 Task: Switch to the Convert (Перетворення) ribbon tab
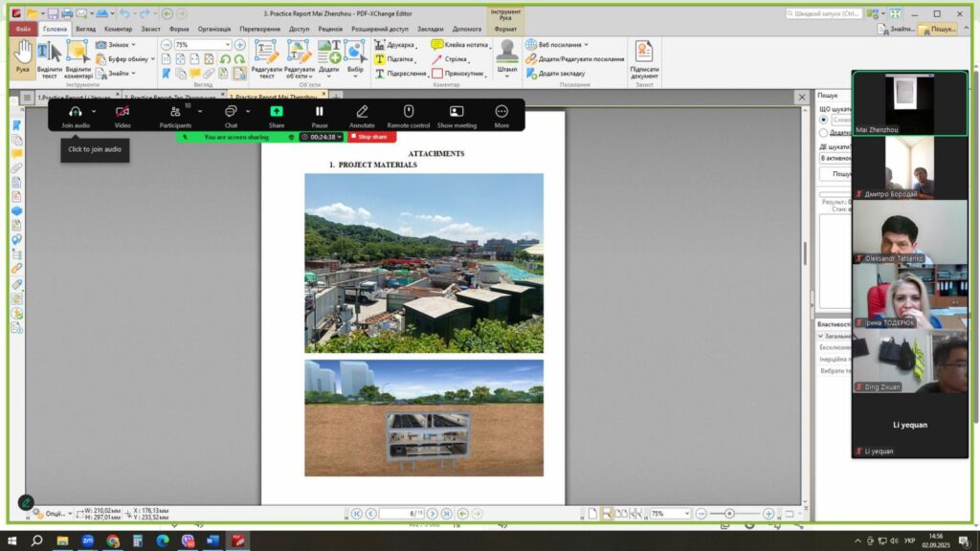click(x=260, y=29)
